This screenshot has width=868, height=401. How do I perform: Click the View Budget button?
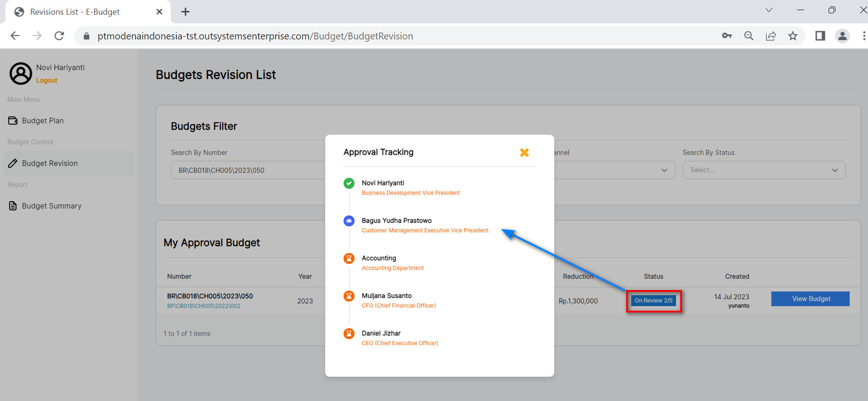click(810, 299)
